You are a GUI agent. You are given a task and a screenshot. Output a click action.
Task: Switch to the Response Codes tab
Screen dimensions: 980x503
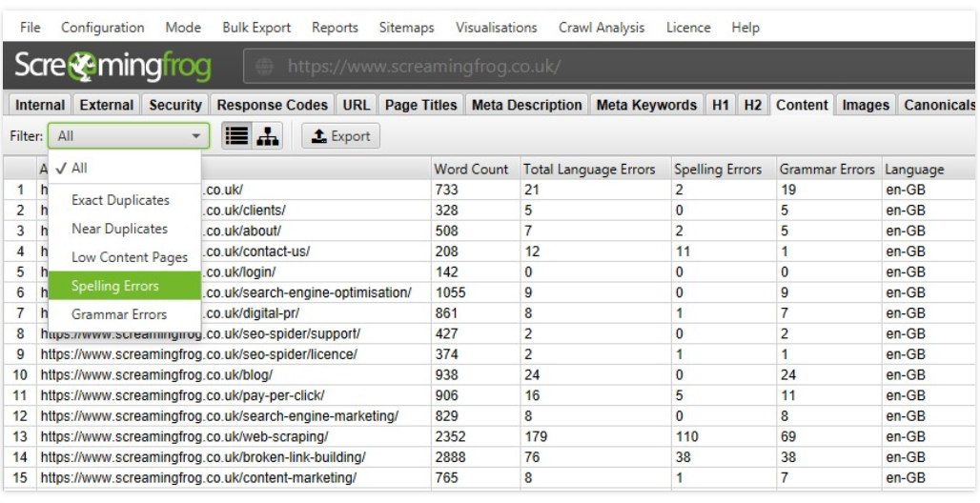point(272,105)
